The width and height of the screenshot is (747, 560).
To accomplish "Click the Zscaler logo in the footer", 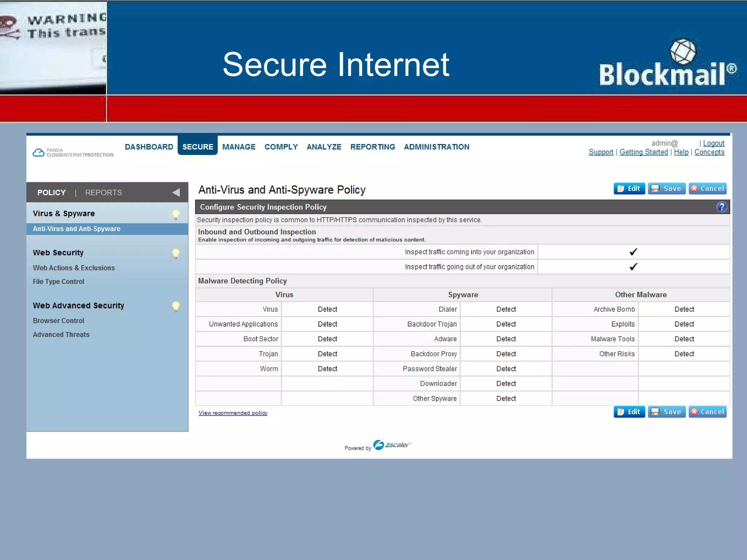I will pyautogui.click(x=392, y=445).
